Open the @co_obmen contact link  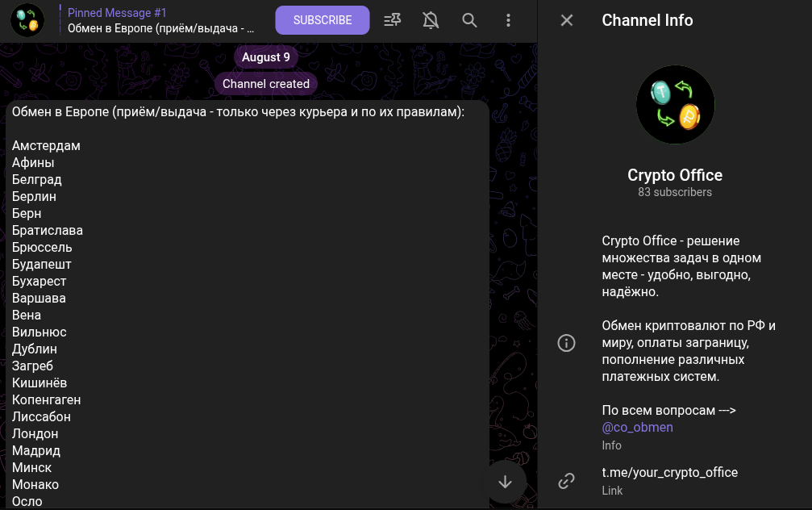click(x=637, y=428)
